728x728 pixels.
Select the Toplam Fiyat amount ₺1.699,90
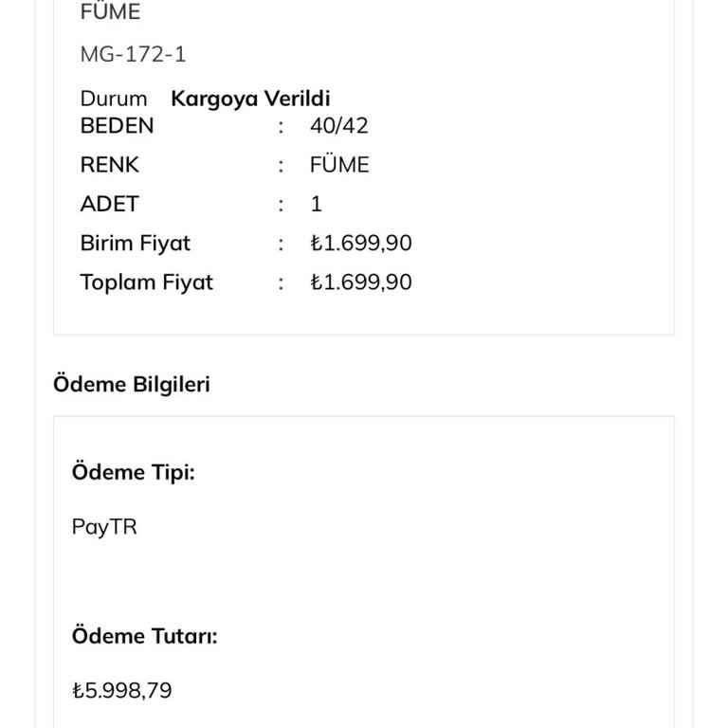pos(360,282)
